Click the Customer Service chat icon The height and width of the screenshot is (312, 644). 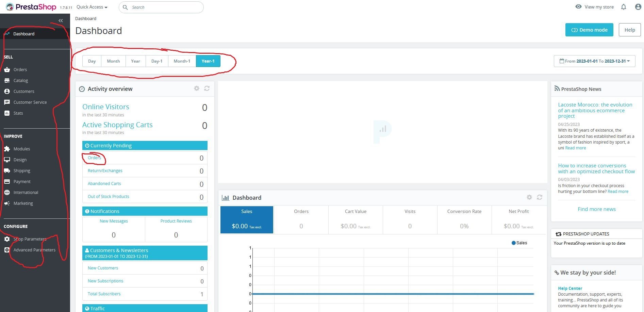pos(7,102)
